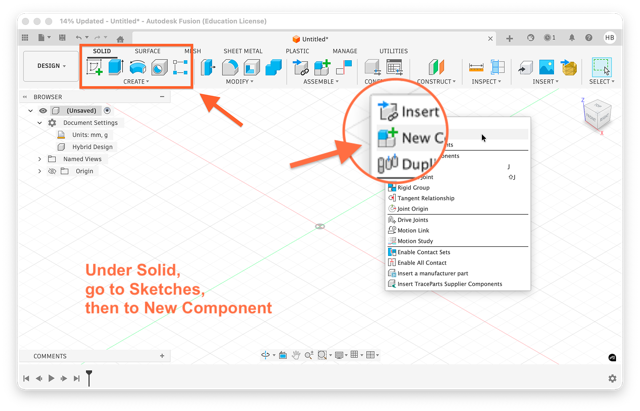The height and width of the screenshot is (411, 640).
Task: Switch to the PLASTIC tab
Action: pyautogui.click(x=297, y=51)
